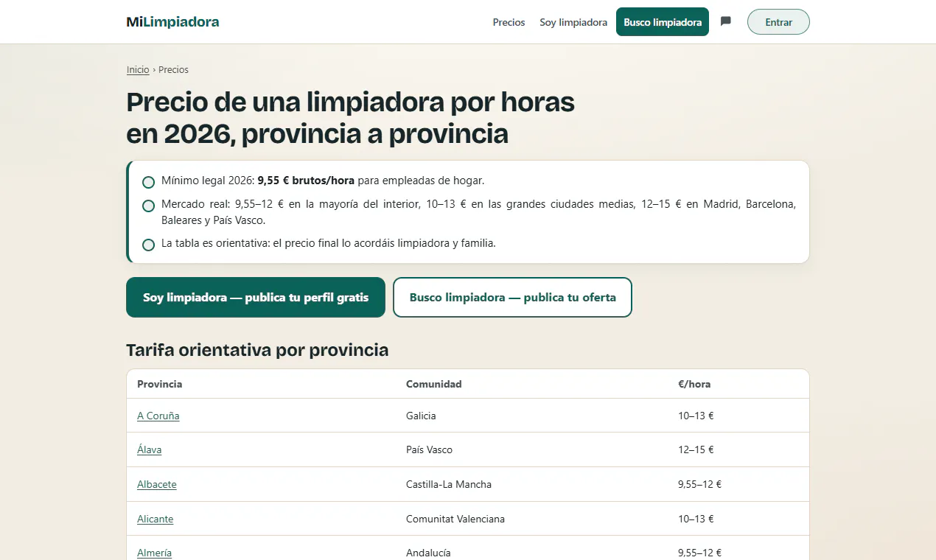
Task: Click the main page title heading
Action: coord(350,118)
